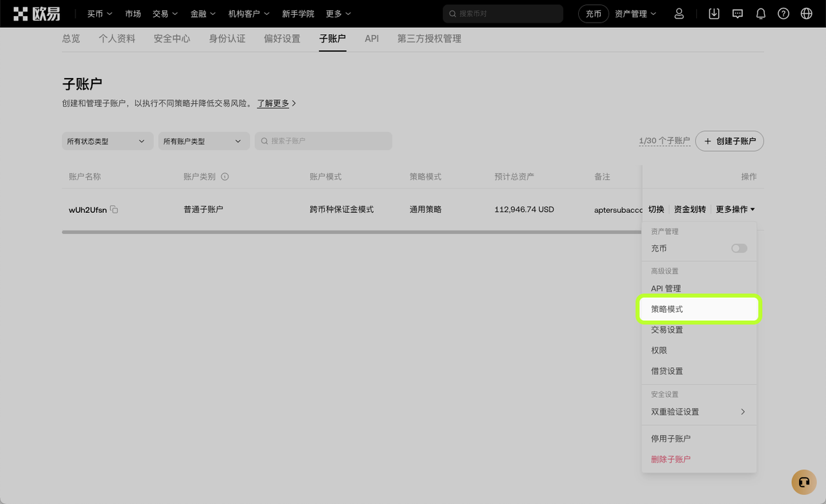Click the 创建子账户 button
The width and height of the screenshot is (826, 504).
(x=729, y=141)
